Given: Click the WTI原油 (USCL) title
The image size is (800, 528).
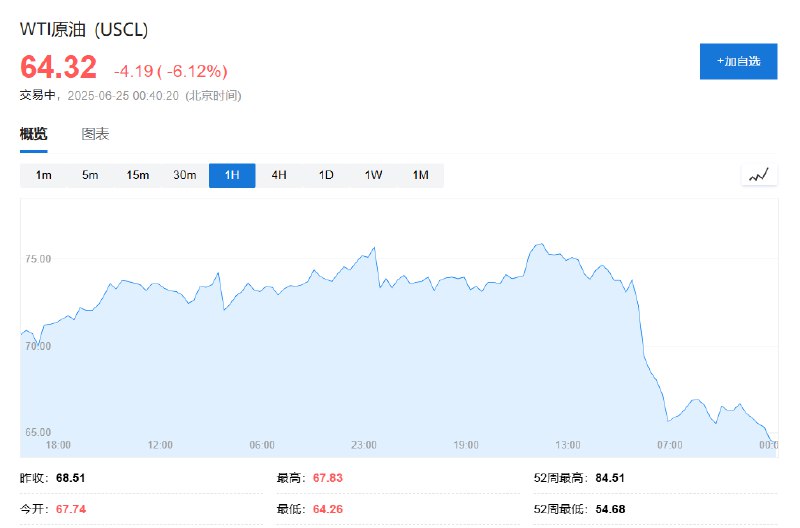Looking at the screenshot, I should click(84, 30).
